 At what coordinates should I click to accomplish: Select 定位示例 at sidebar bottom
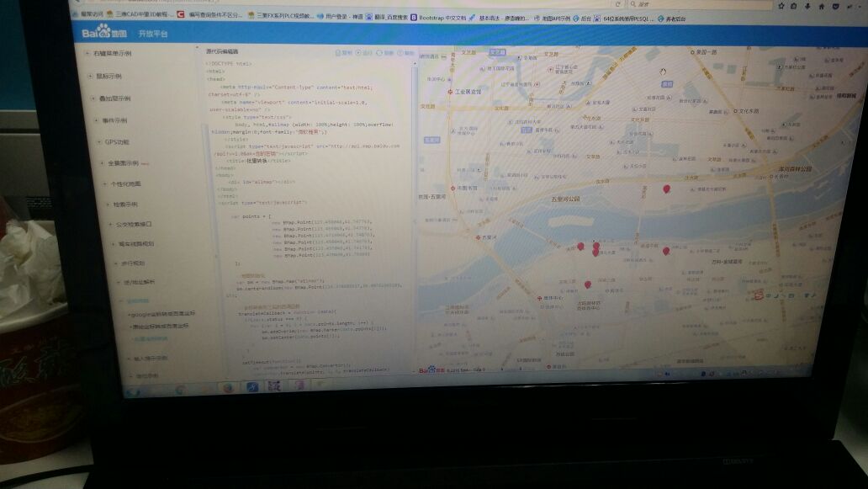point(147,375)
